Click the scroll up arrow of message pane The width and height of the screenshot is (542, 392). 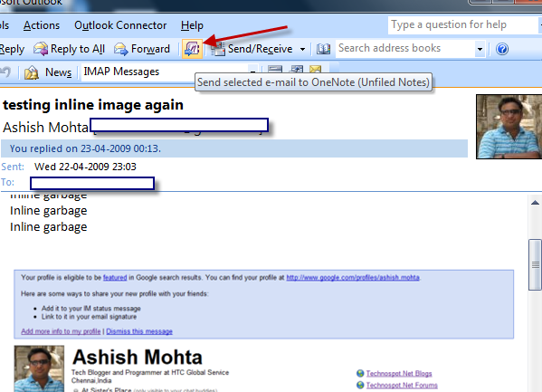535,203
